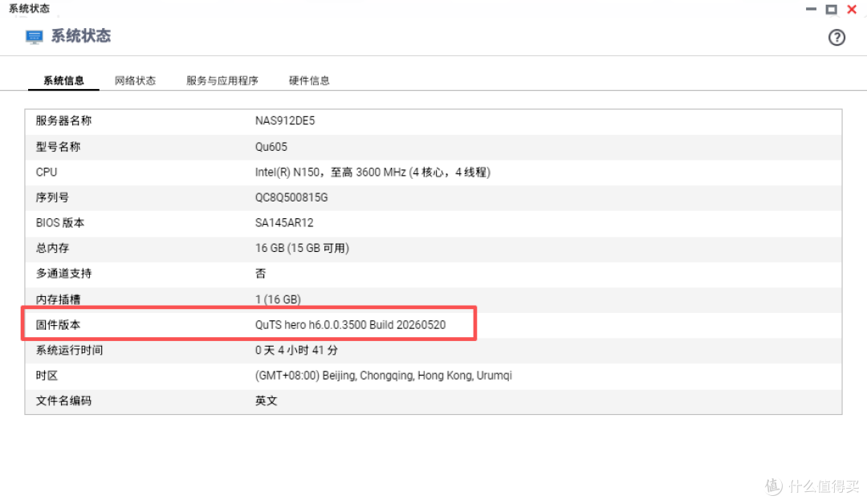The width and height of the screenshot is (867, 504).
Task: Click the 16 GB (15 GB 可用) value
Action: 302,248
